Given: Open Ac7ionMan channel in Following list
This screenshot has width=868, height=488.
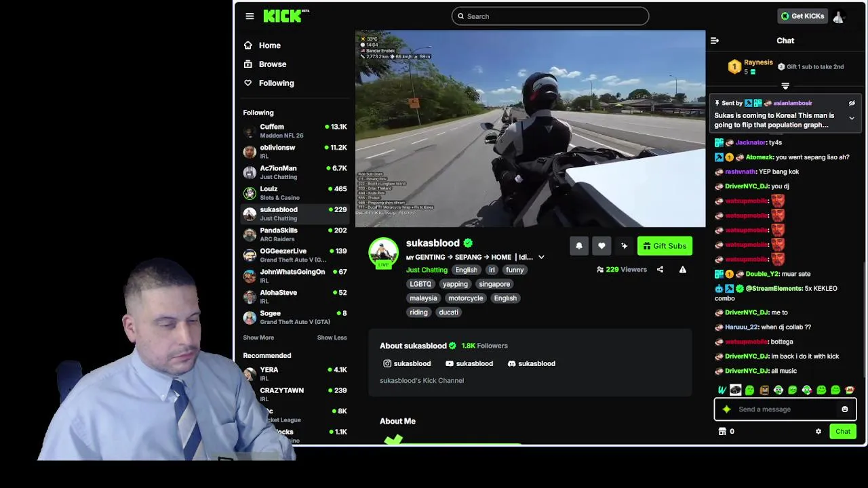Looking at the screenshot, I should [295, 172].
